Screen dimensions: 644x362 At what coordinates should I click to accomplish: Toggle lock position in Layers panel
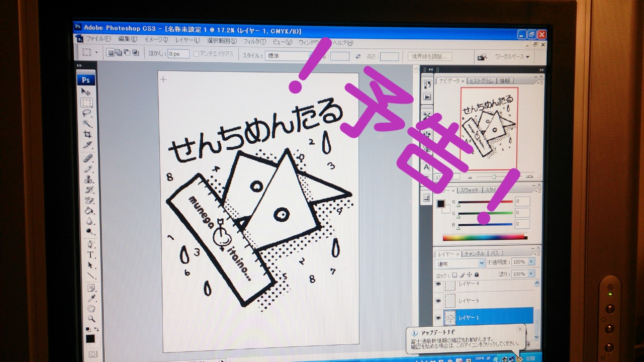tap(469, 275)
